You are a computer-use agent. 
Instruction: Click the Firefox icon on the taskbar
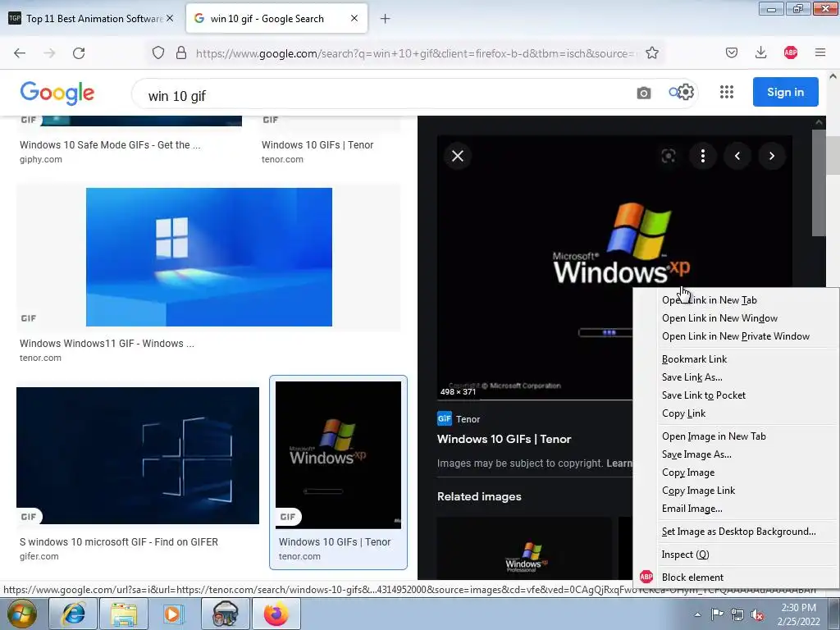276,614
